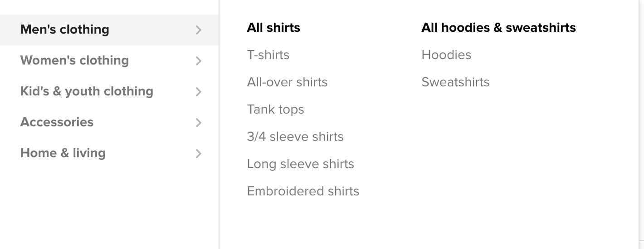Expand Home & living chevron arrow

[198, 154]
